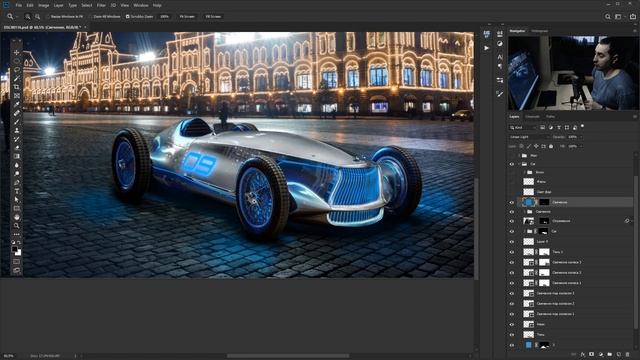The image size is (640, 360).
Task: Expand the masked Car folder group
Action: point(524,231)
